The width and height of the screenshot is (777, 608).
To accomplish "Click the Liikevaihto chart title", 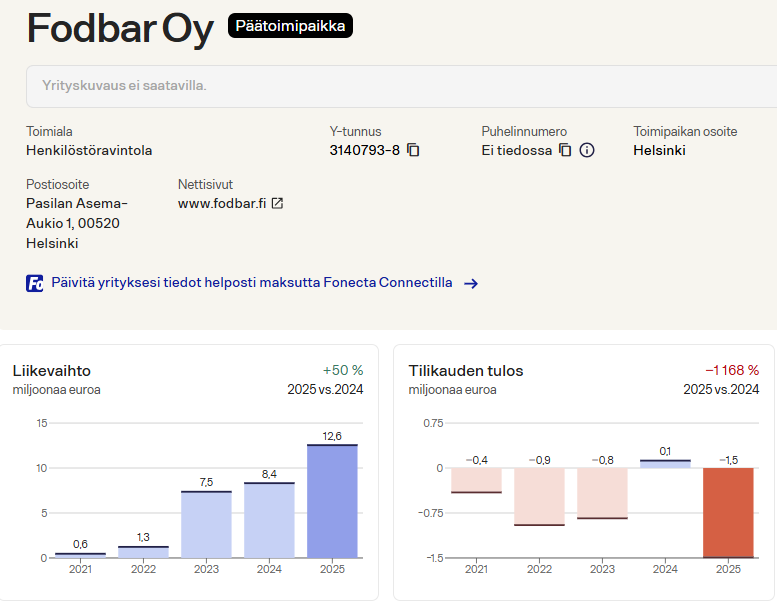I will click(x=52, y=371).
